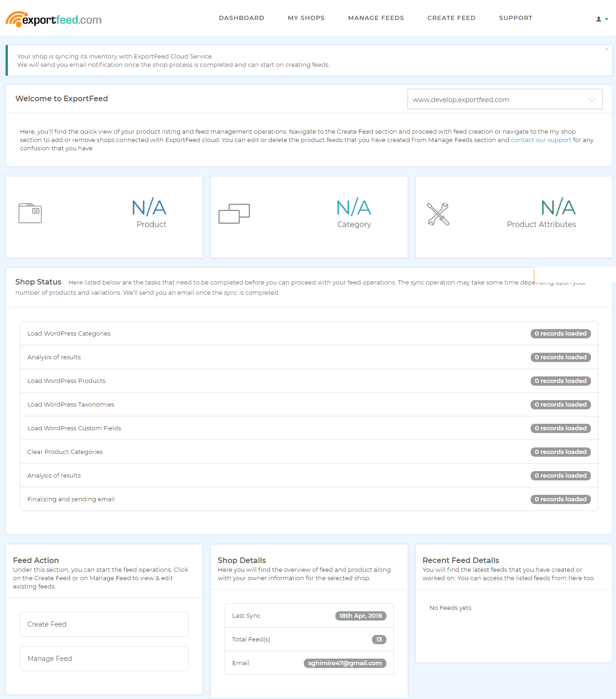Select the Load WordPress Taxonomies row
This screenshot has width=616, height=699.
point(309,404)
